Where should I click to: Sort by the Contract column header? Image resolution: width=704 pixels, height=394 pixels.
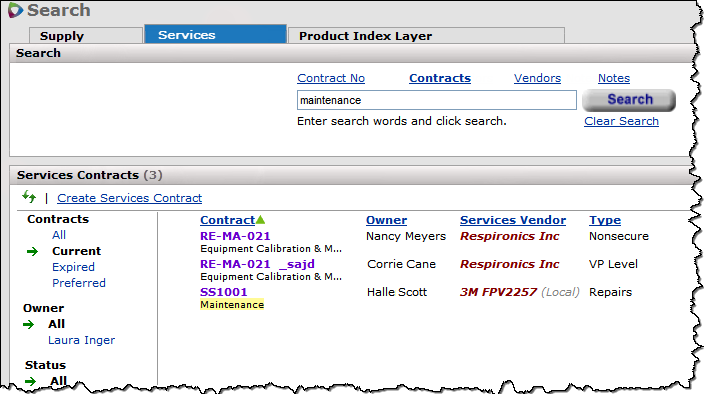(228, 220)
